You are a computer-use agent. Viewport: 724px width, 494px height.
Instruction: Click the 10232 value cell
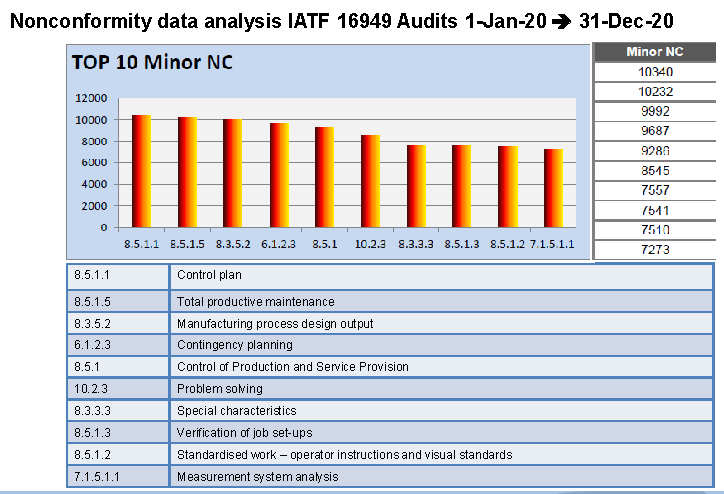pyautogui.click(x=655, y=91)
